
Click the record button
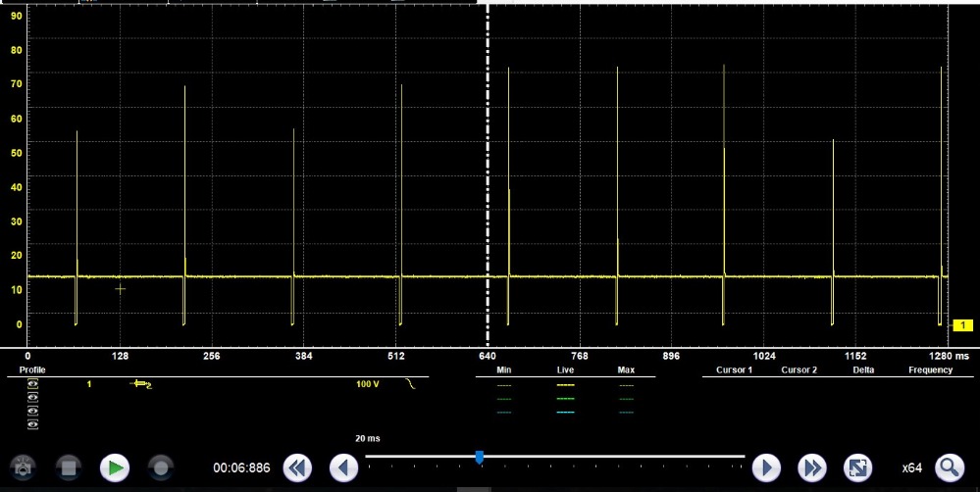point(160,467)
